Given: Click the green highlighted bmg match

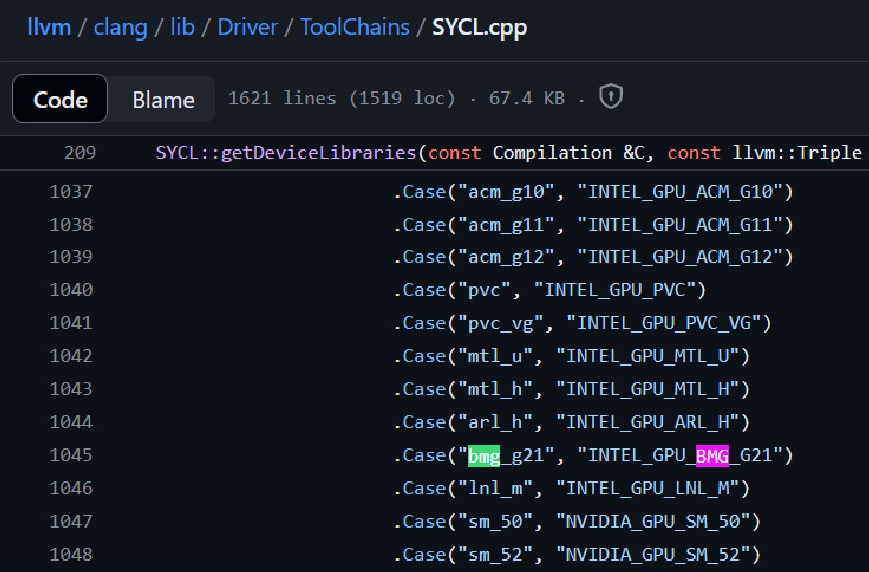Looking at the screenshot, I should click(484, 456).
